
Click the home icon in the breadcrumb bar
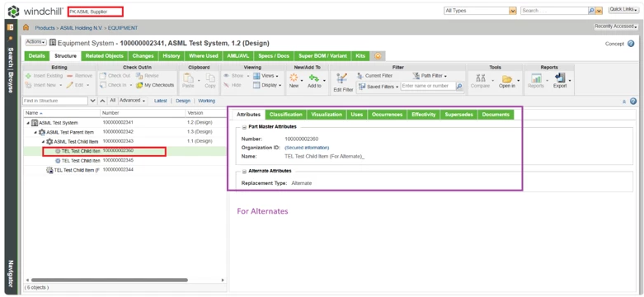(26, 27)
